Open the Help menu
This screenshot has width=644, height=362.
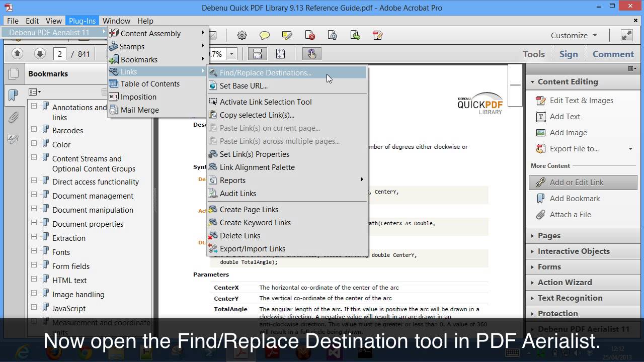pyautogui.click(x=145, y=21)
